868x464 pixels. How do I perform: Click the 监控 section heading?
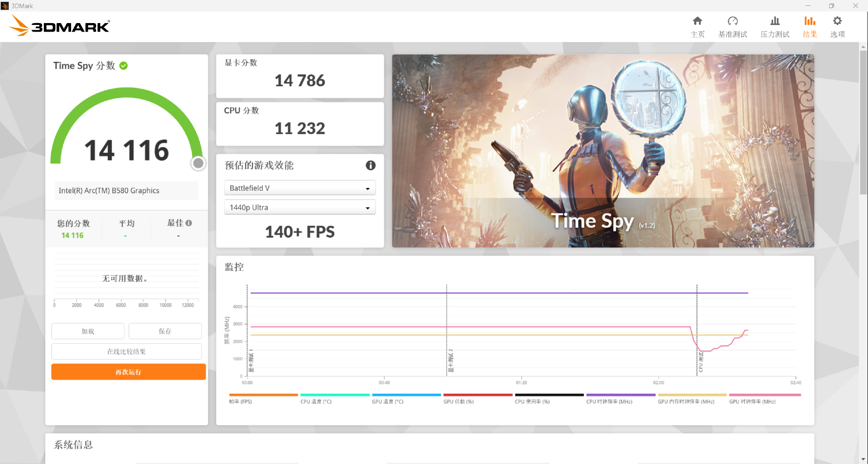click(x=234, y=267)
